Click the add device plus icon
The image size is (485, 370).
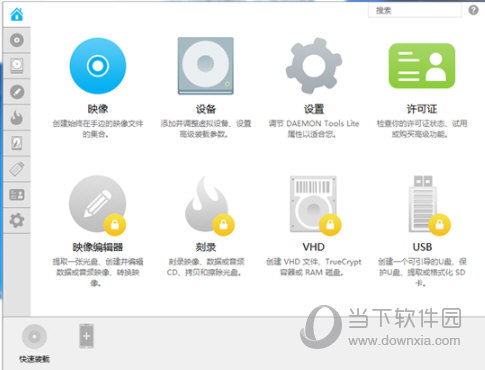point(86,336)
